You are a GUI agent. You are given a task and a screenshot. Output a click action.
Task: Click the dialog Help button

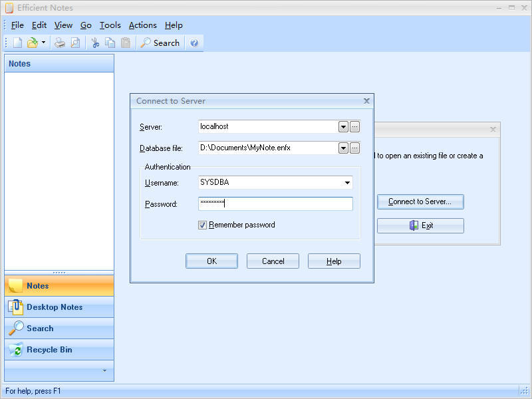[334, 261]
